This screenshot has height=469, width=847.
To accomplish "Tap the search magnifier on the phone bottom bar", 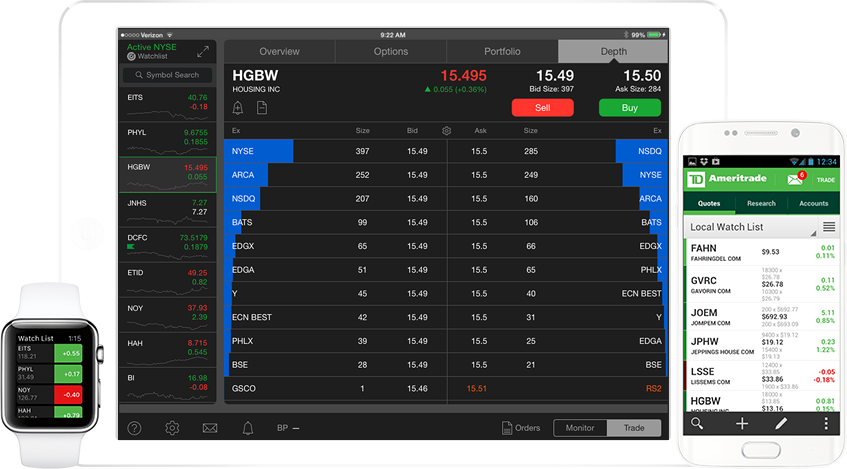I will pos(697,424).
